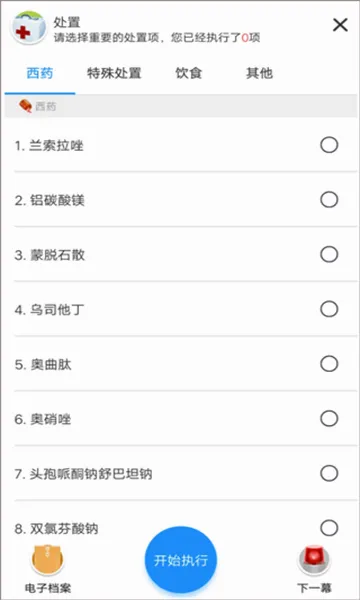
Task: Choose the 奥曲肽 option circle
Action: pyautogui.click(x=329, y=364)
